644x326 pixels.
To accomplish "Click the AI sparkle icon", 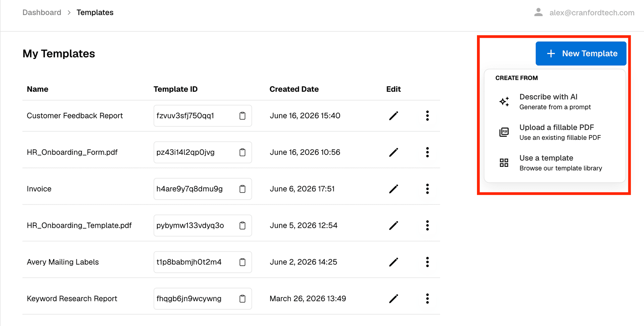I will (504, 102).
